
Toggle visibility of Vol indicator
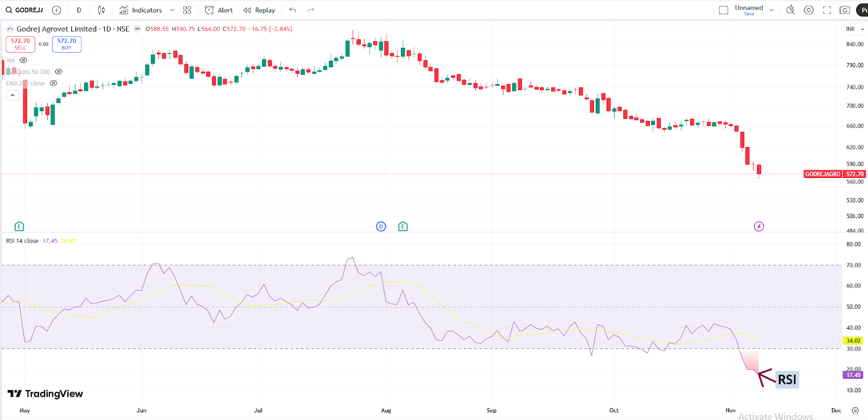[23, 60]
